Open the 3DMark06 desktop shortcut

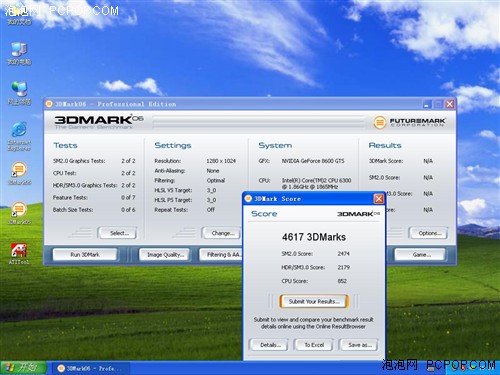coord(19,173)
